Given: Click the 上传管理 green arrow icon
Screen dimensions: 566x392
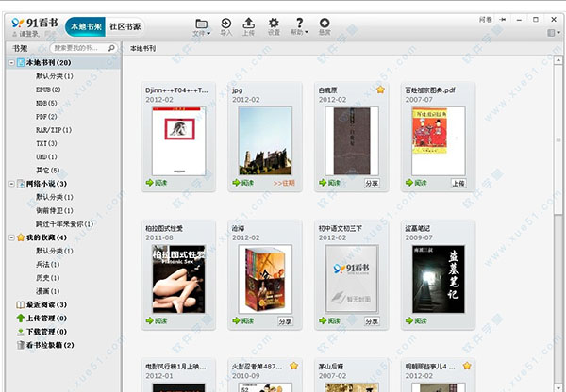Looking at the screenshot, I should pyautogui.click(x=21, y=318).
